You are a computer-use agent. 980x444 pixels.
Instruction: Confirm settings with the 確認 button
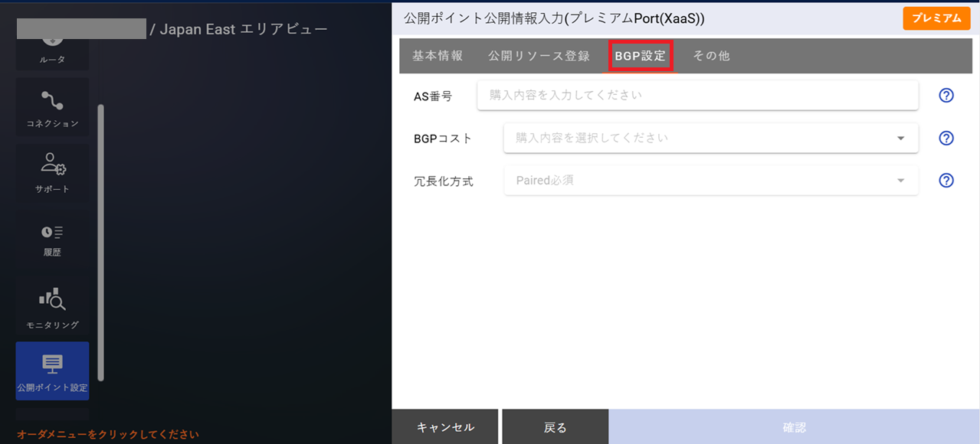click(x=793, y=426)
